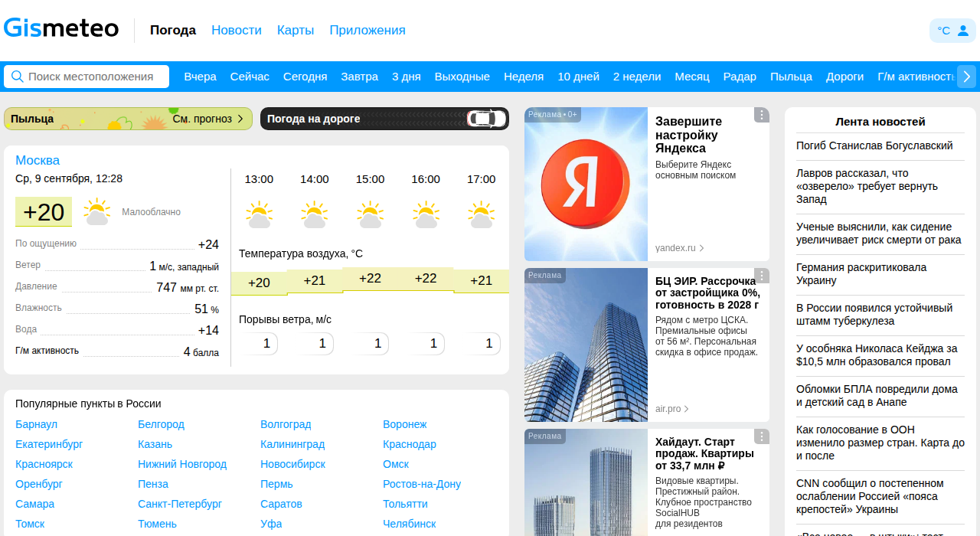Open options menu on Yandex ad

click(761, 115)
